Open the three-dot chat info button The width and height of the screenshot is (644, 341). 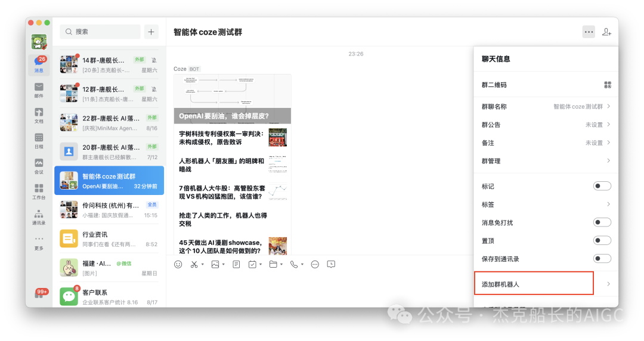[589, 32]
